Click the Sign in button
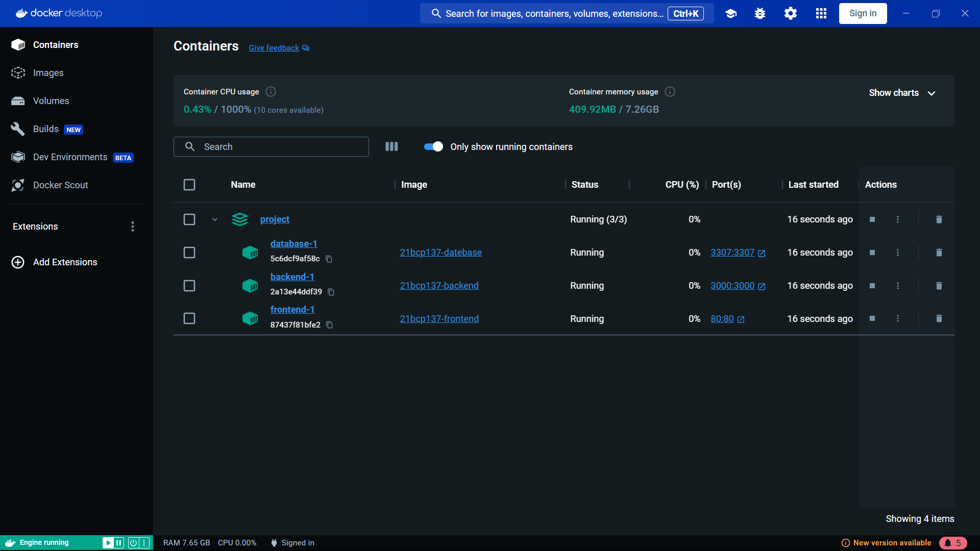The width and height of the screenshot is (980, 551). pyautogui.click(x=863, y=14)
